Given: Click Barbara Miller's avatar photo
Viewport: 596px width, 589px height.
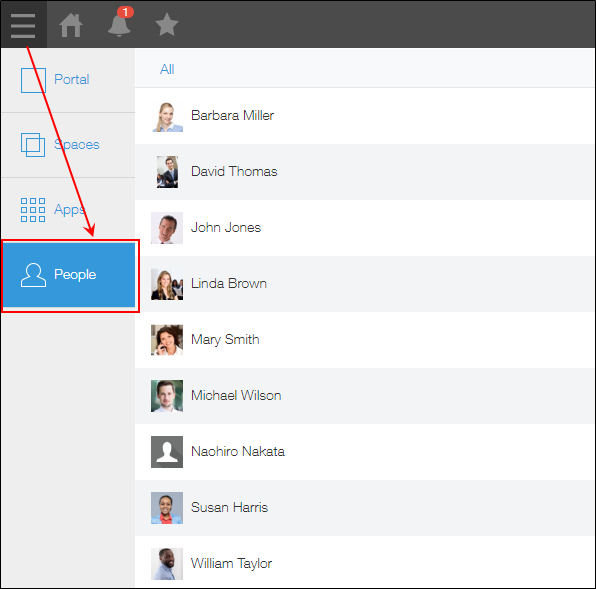Looking at the screenshot, I should tap(167, 116).
